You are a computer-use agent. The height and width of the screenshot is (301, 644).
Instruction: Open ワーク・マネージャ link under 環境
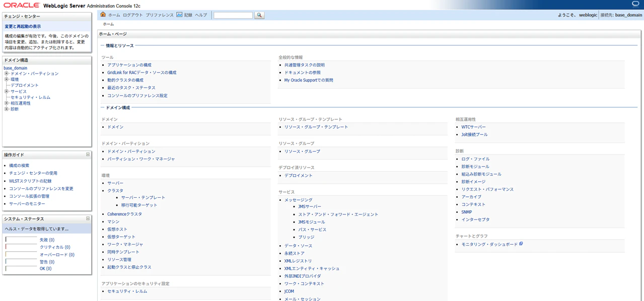[x=125, y=244]
